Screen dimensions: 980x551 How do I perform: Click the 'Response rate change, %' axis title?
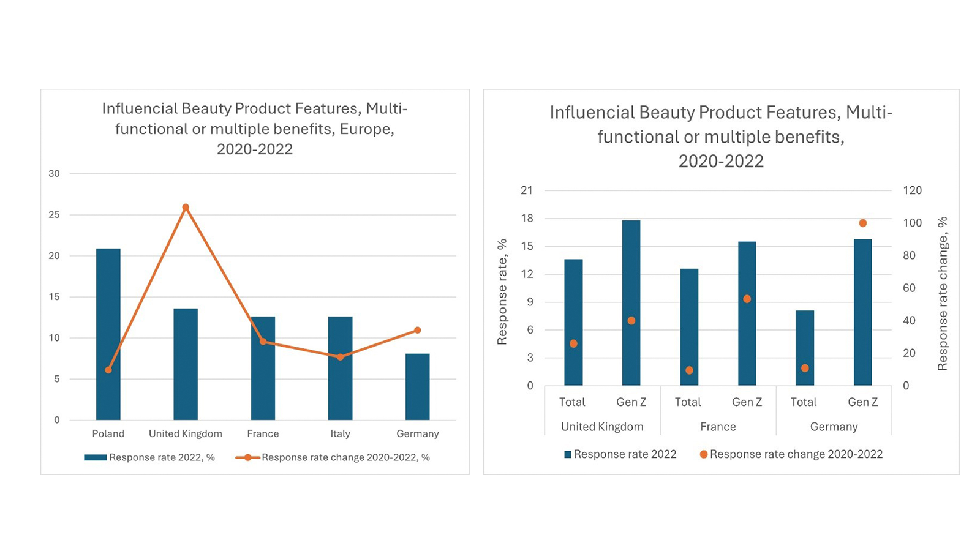(x=943, y=293)
